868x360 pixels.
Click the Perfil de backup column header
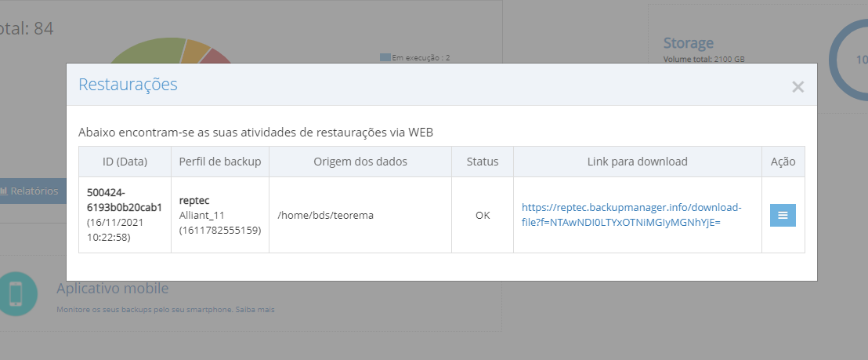[220, 162]
